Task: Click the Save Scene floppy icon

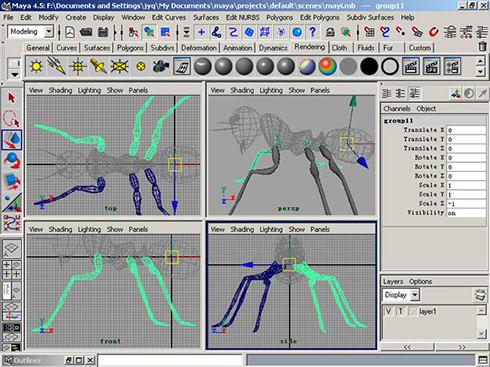Action: pos(103,32)
